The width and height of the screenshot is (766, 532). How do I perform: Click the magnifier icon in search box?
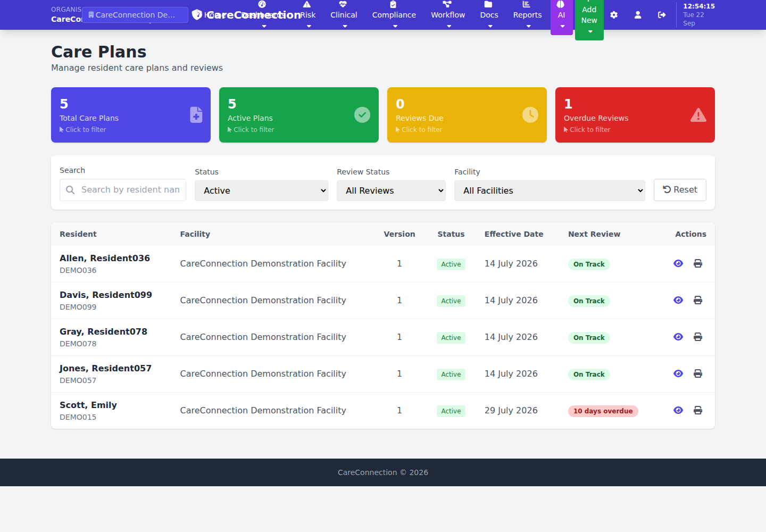coord(70,190)
